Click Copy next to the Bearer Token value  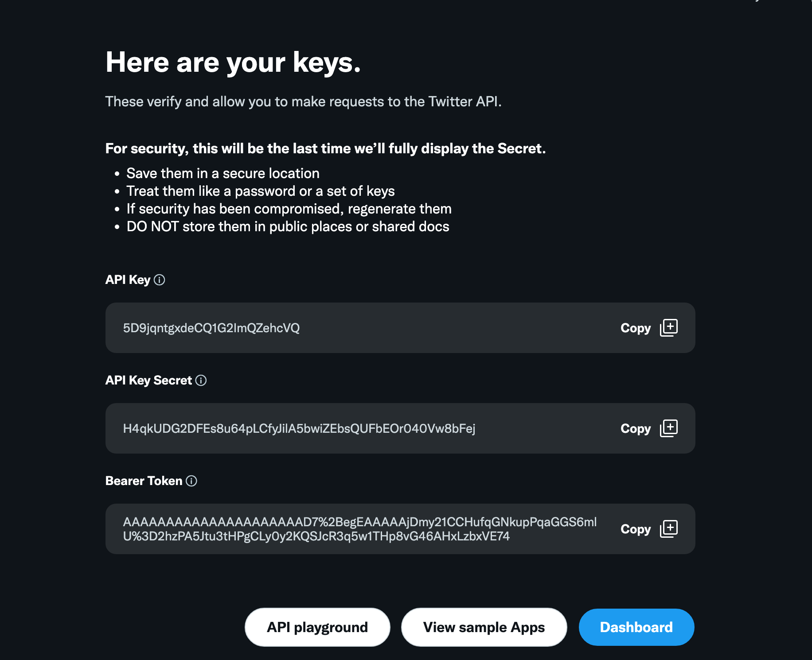(x=635, y=528)
